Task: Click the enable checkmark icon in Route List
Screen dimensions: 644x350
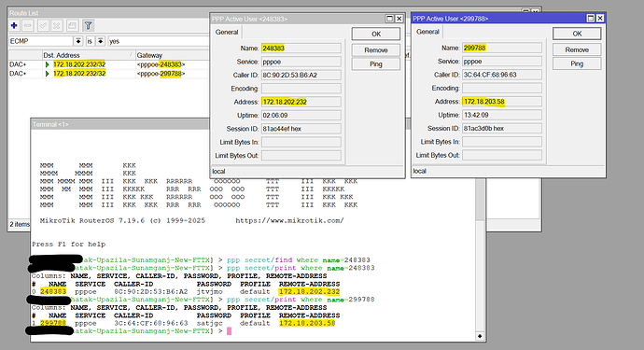Action: (x=43, y=25)
